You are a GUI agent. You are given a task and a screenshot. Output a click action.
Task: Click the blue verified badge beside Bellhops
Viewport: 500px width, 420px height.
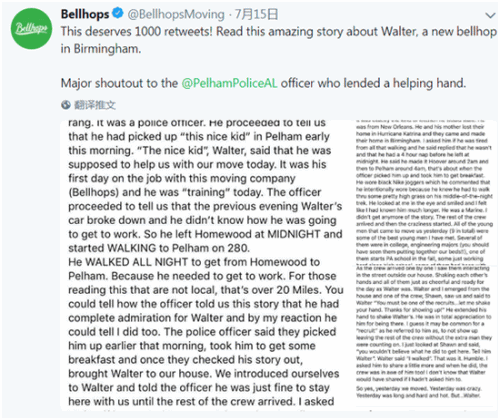[x=117, y=14]
